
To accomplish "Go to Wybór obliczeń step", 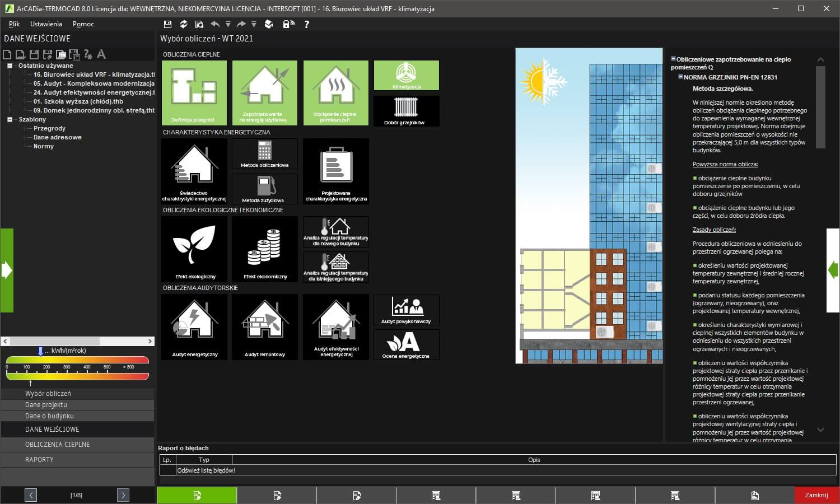I will click(x=77, y=394).
